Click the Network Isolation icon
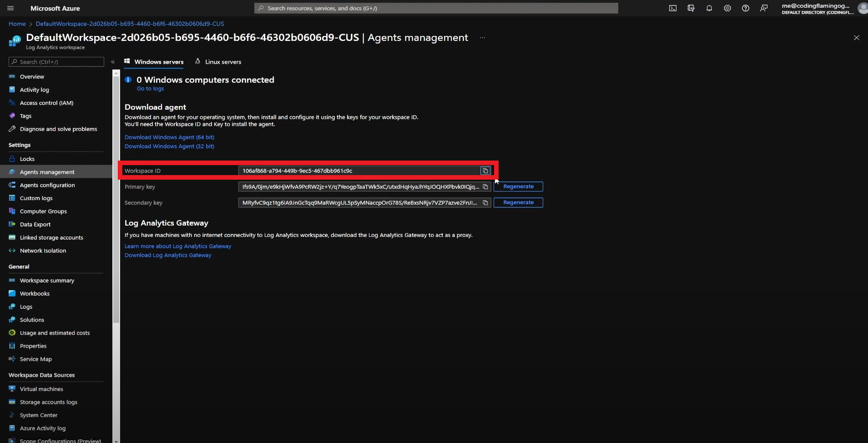Screen dimensions: 868x443 click(x=12, y=251)
